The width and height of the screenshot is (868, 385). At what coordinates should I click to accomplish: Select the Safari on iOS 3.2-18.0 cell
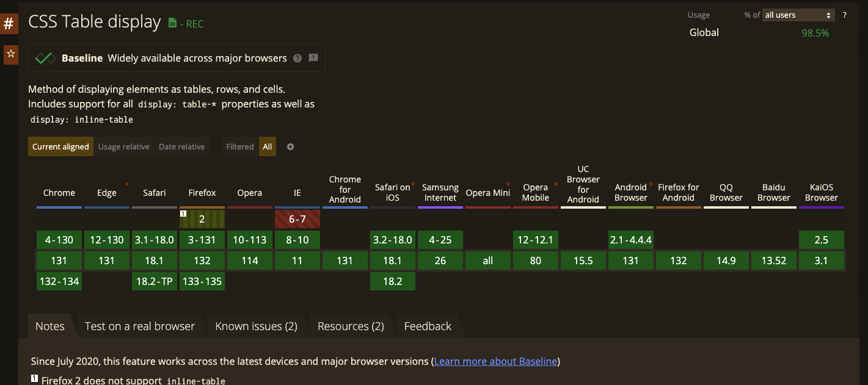tap(393, 240)
